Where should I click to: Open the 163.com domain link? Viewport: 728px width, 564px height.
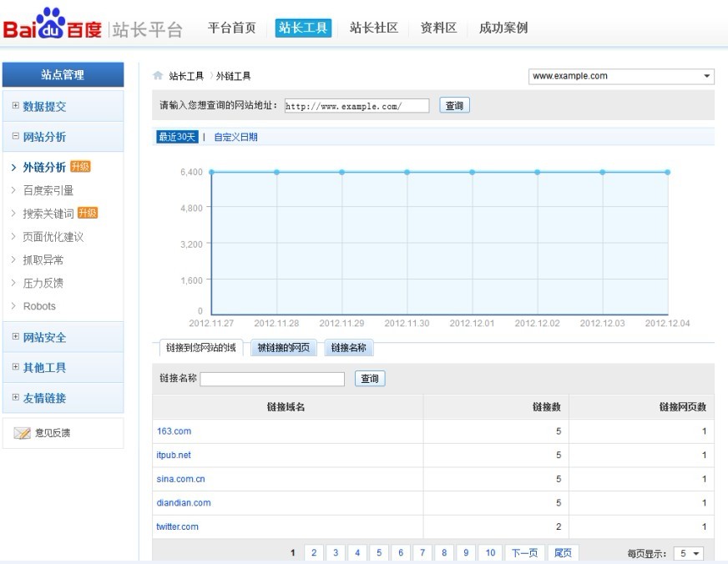tap(174, 431)
